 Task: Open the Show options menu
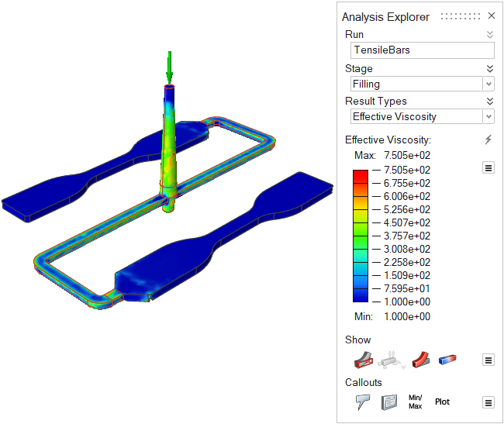click(x=488, y=360)
